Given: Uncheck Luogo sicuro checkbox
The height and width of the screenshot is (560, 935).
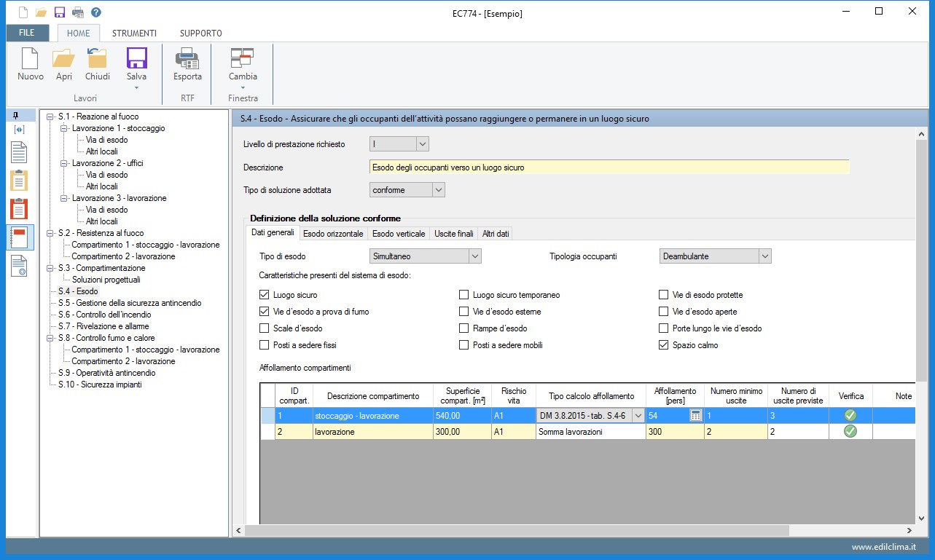Looking at the screenshot, I should point(264,295).
